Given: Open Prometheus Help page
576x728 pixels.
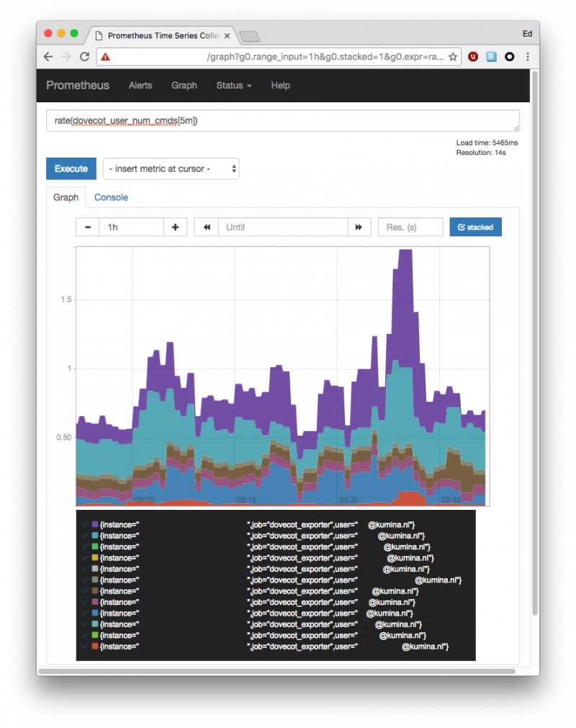Looking at the screenshot, I should 280,86.
